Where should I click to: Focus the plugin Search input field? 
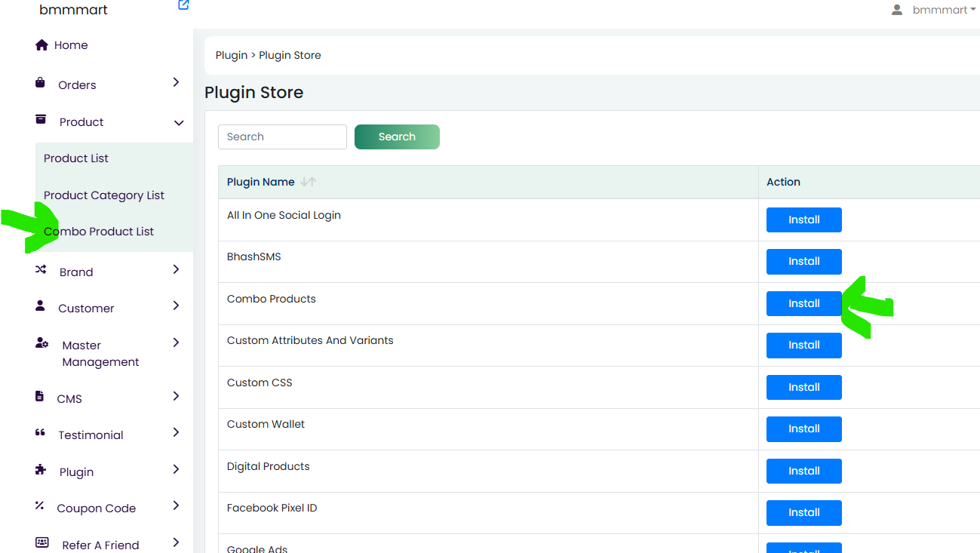[282, 137]
